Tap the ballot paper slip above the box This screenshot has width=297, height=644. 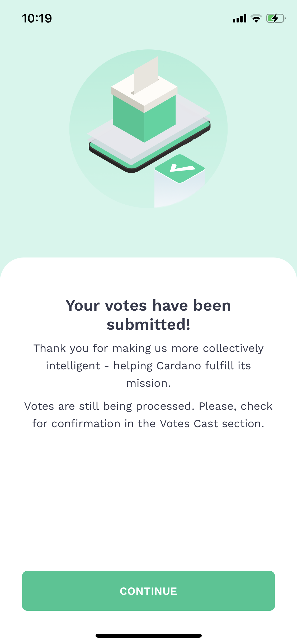tap(146, 74)
